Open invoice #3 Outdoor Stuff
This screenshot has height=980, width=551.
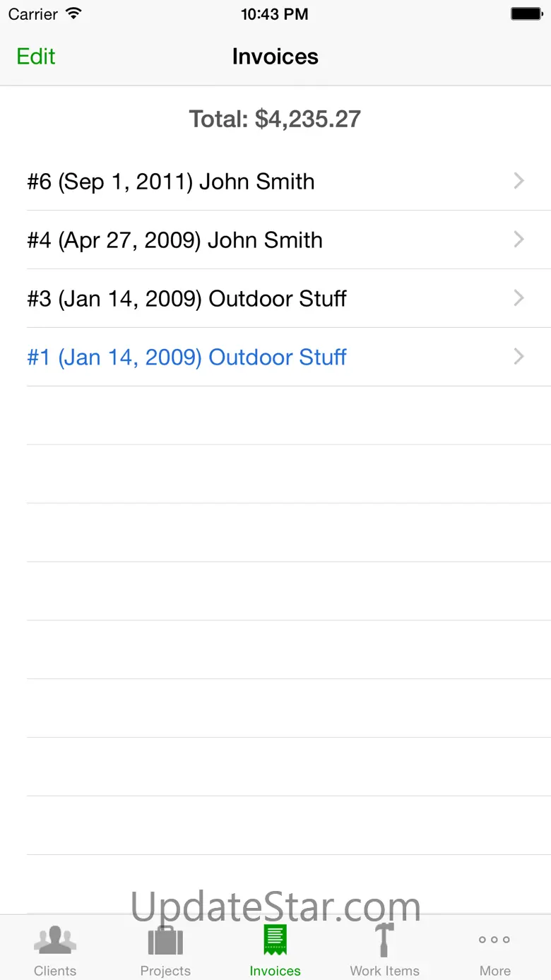186,299
